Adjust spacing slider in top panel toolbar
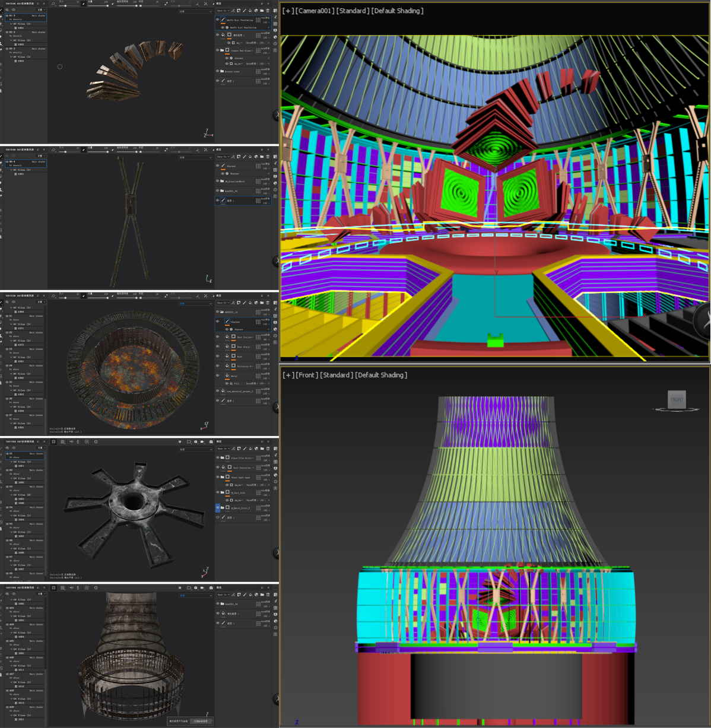Image resolution: width=711 pixels, height=728 pixels. [x=149, y=5]
